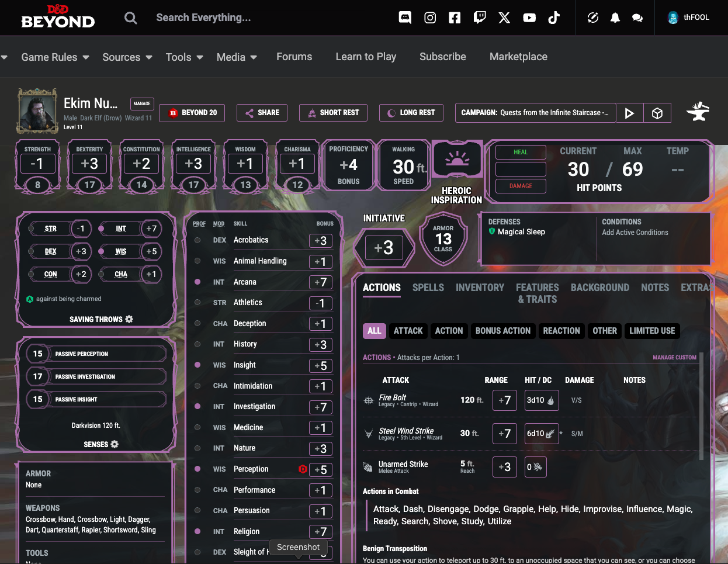Viewport: 728px width, 564px height.
Task: Open the Instagram social icon
Action: [x=430, y=18]
